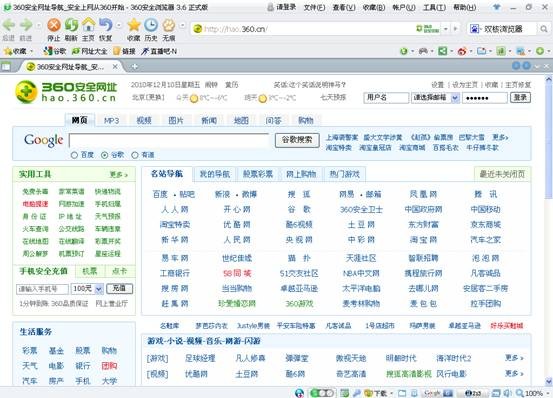Click the tab list icon left of tabs
The width and height of the screenshot is (553, 398).
(6, 66)
